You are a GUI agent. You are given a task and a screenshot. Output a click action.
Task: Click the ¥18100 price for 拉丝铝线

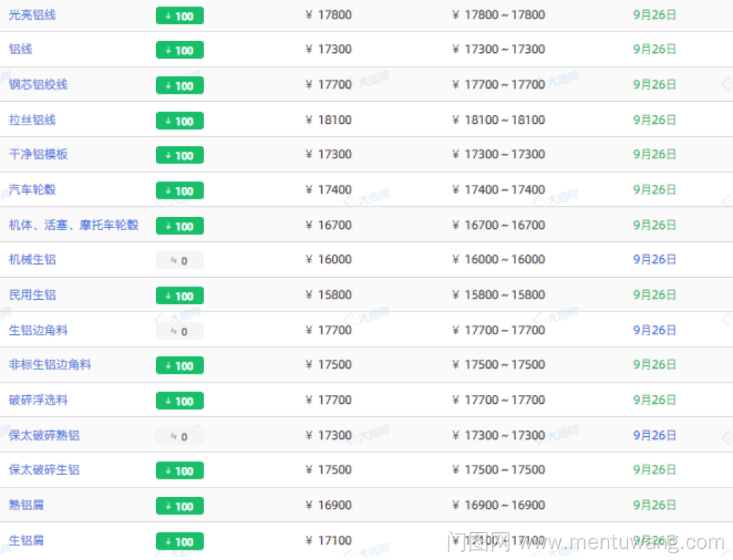328,119
